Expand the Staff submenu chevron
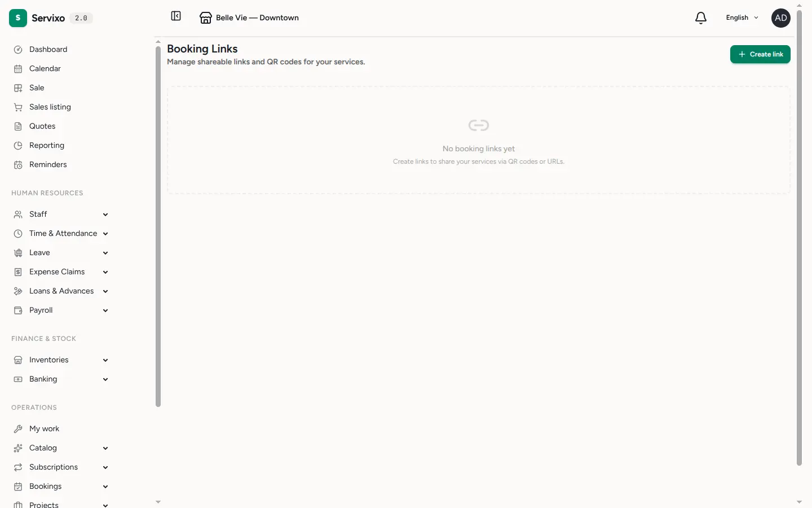The image size is (812, 508). (105, 214)
